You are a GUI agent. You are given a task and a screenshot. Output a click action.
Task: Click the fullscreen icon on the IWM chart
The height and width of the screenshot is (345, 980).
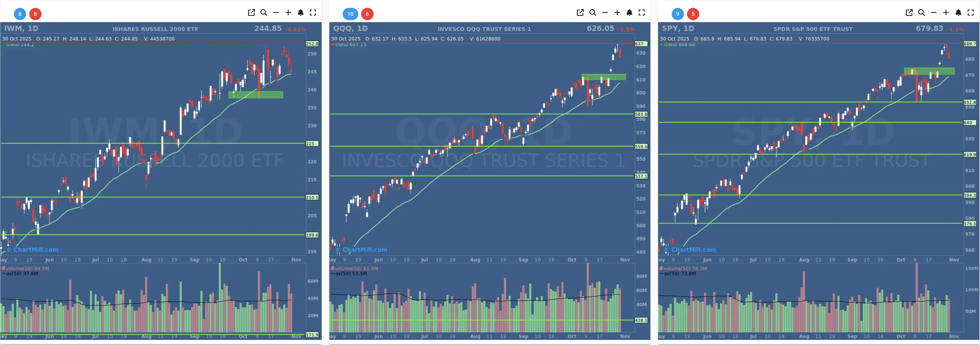pyautogui.click(x=313, y=12)
